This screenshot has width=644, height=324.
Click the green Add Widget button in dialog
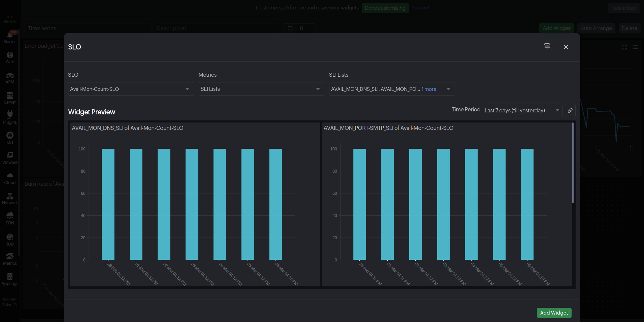tap(554, 313)
